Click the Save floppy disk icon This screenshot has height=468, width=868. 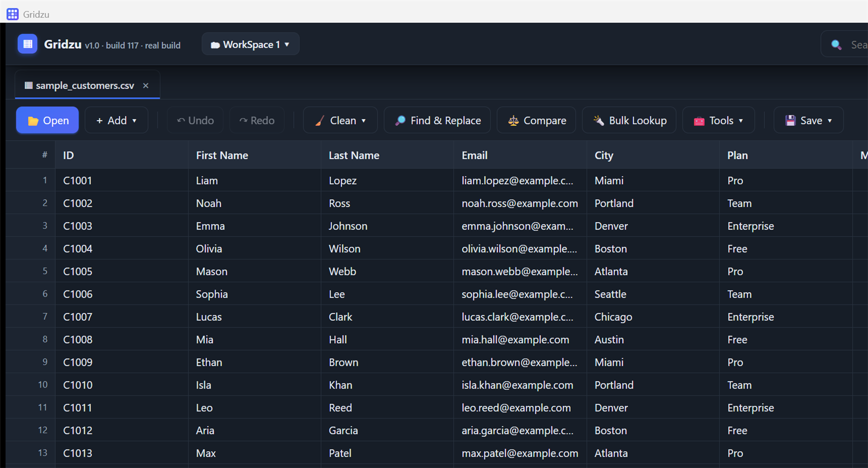click(x=790, y=121)
